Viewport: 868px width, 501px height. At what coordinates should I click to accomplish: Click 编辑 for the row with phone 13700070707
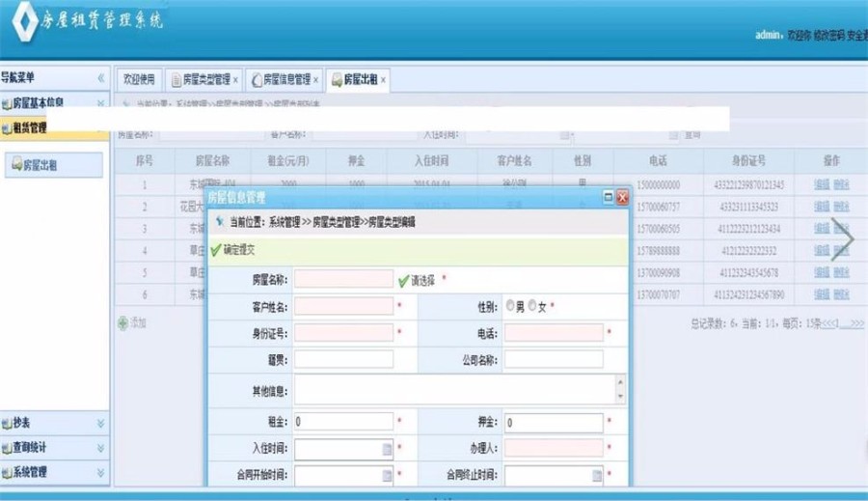(x=822, y=294)
